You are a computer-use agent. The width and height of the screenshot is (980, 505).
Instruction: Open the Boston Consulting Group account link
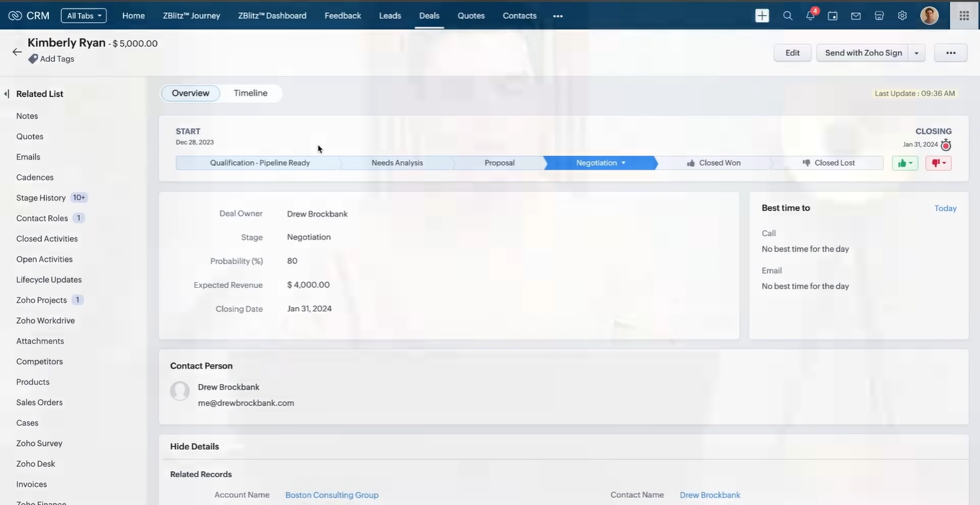(331, 496)
